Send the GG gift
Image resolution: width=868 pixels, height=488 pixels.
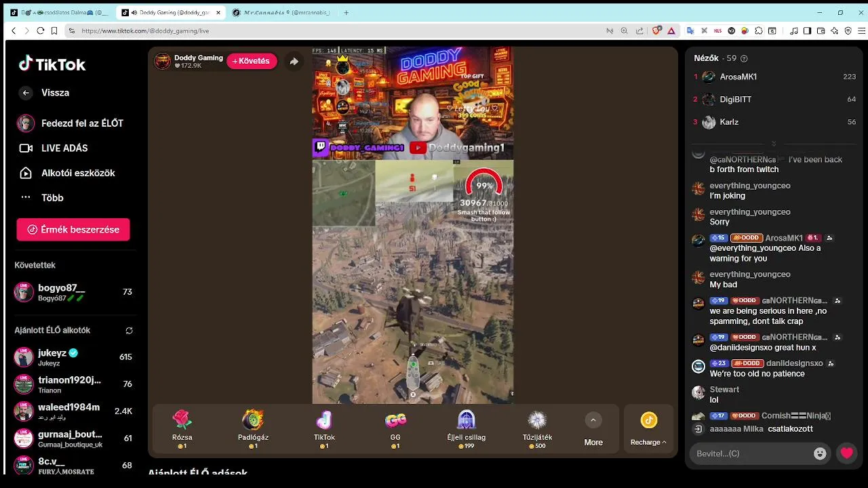395,429
